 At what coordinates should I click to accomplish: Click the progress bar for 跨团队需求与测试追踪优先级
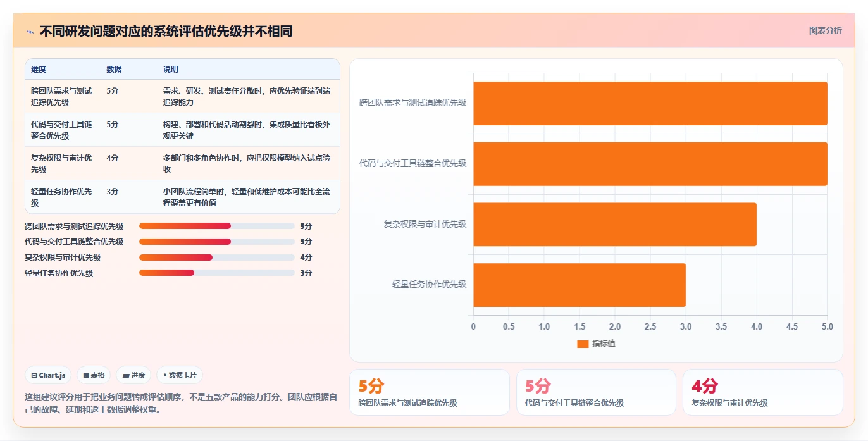pos(217,226)
